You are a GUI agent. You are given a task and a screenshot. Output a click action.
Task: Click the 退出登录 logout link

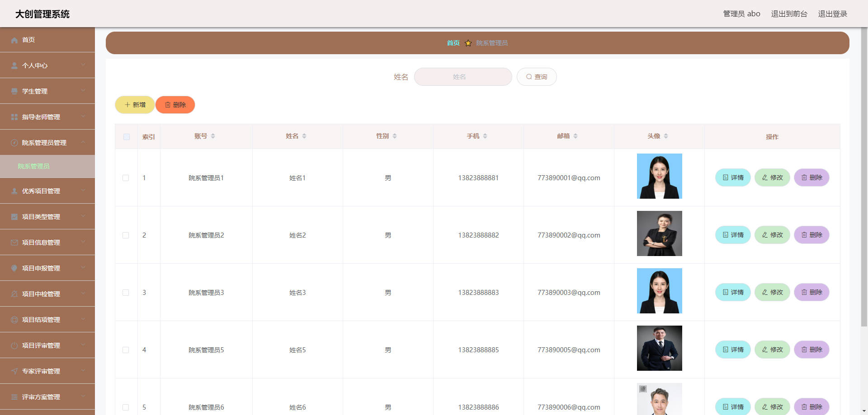pos(832,14)
